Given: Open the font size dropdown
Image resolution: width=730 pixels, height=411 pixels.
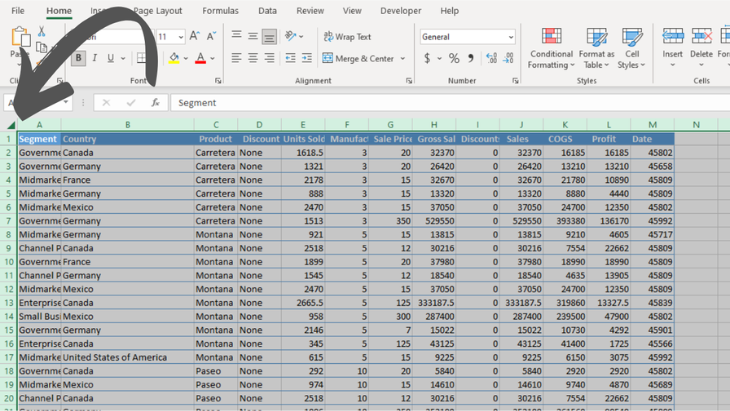Looking at the screenshot, I should [x=181, y=37].
